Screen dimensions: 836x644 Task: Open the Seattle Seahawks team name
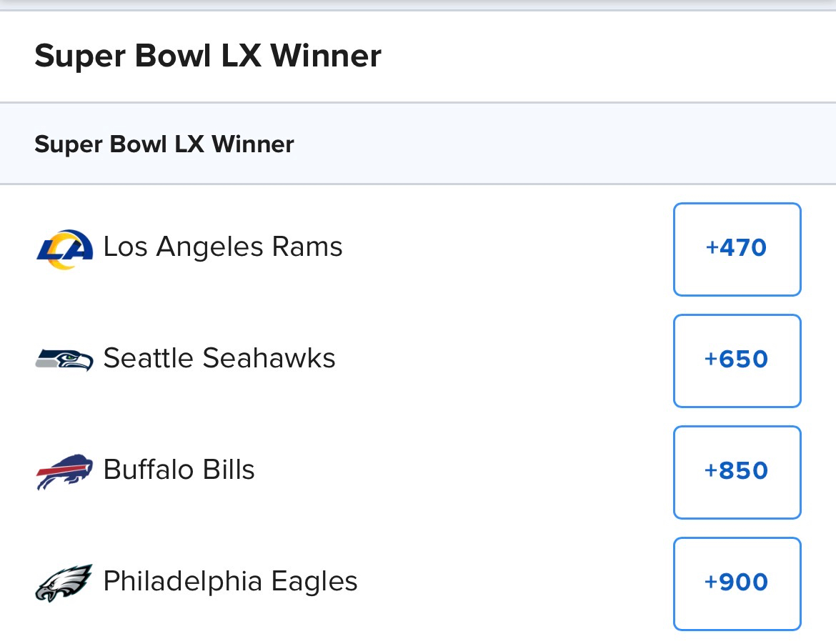click(219, 358)
